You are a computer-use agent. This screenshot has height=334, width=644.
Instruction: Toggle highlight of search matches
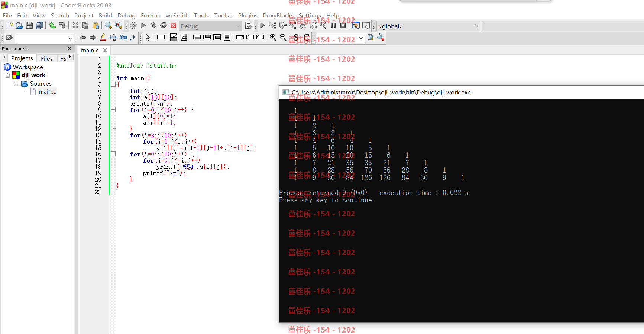[x=103, y=38]
